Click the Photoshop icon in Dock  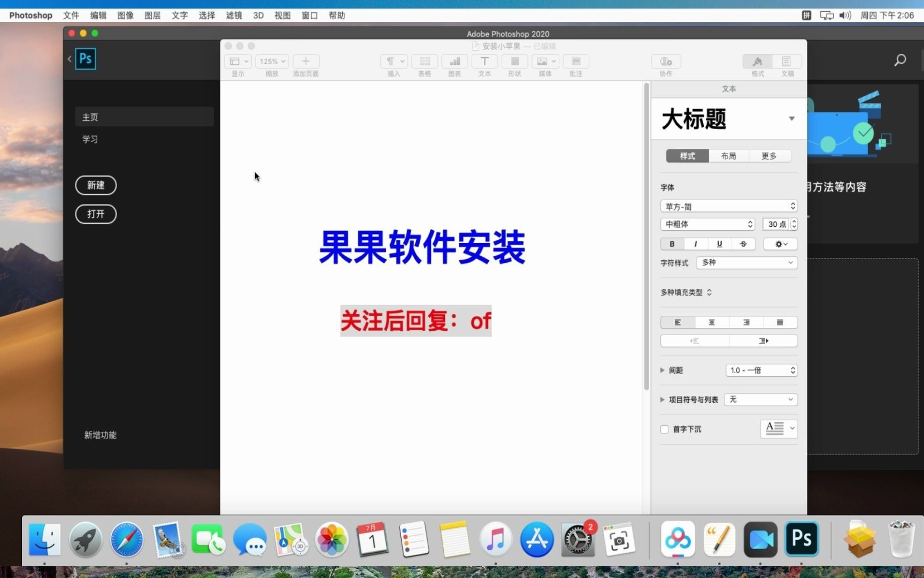802,538
